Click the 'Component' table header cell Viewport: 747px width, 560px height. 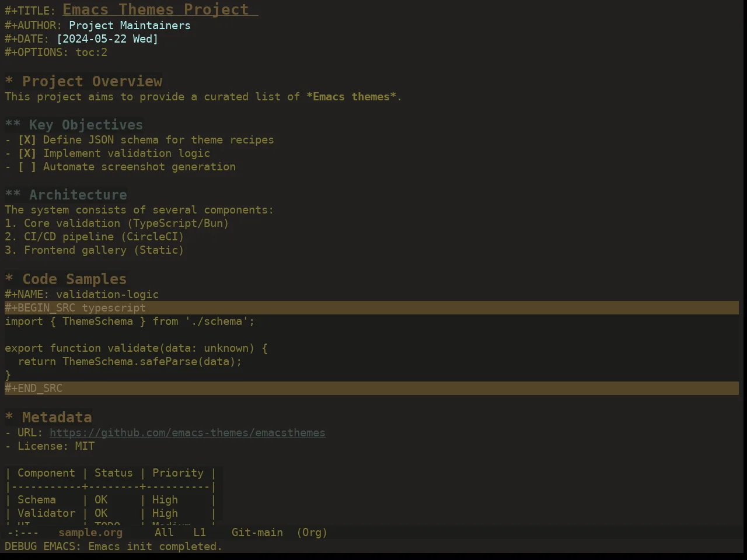pyautogui.click(x=46, y=473)
